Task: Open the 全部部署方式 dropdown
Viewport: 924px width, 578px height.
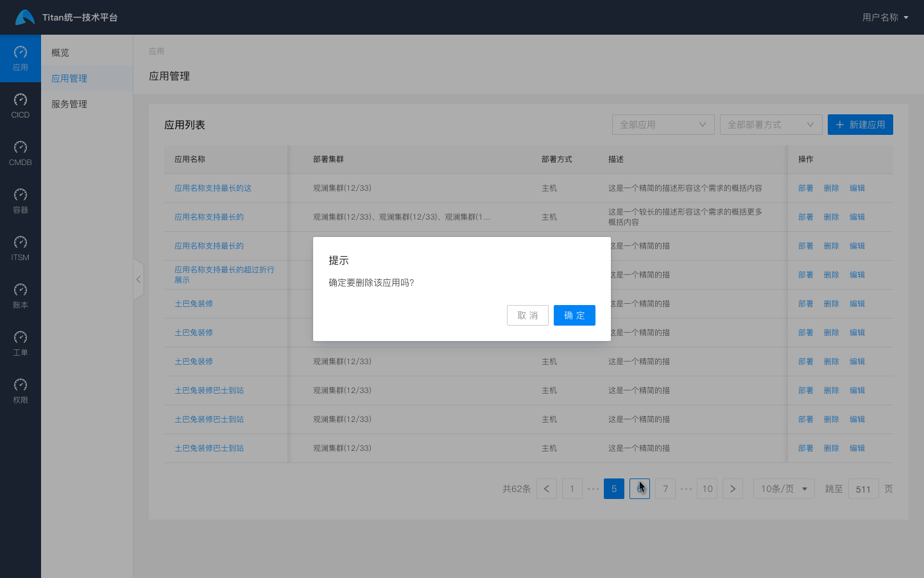Action: click(x=771, y=125)
